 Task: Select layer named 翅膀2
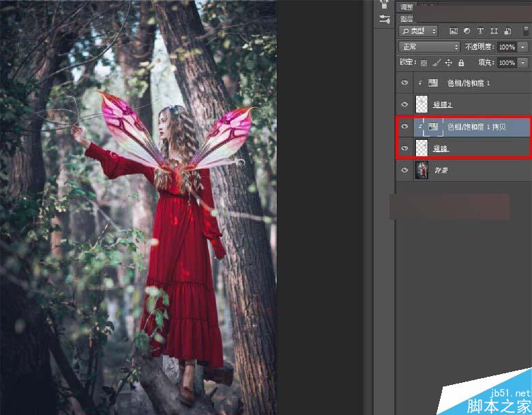(x=443, y=104)
